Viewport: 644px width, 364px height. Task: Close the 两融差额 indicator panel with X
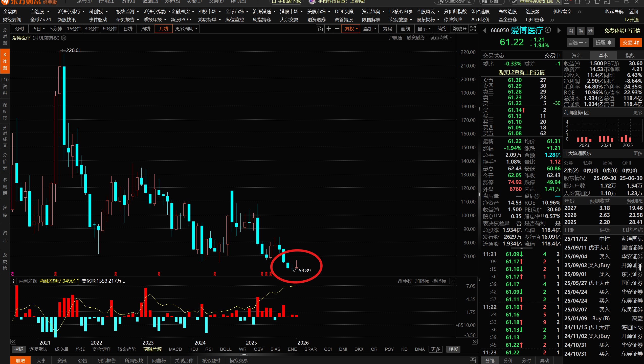click(453, 281)
